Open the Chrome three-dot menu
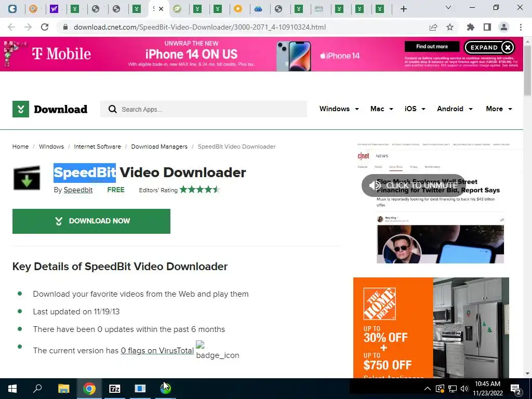The width and height of the screenshot is (532, 399). pyautogui.click(x=521, y=27)
